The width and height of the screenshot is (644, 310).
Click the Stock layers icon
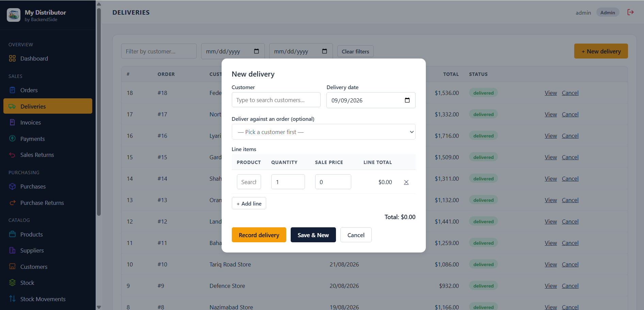(x=12, y=283)
